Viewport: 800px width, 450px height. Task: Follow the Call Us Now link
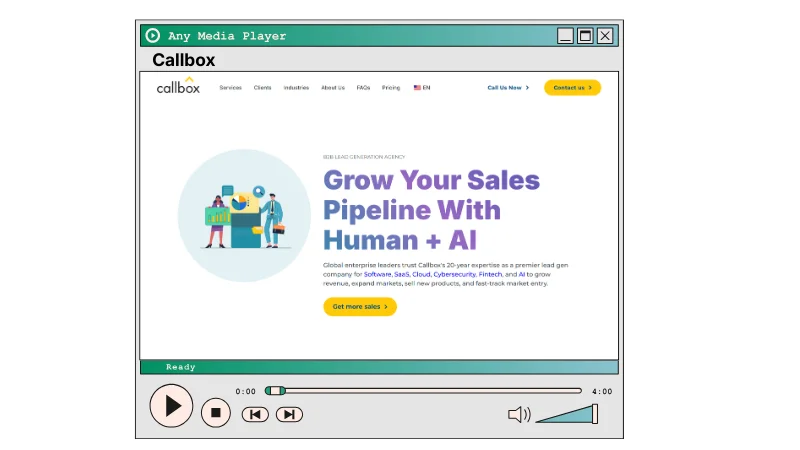pos(508,88)
